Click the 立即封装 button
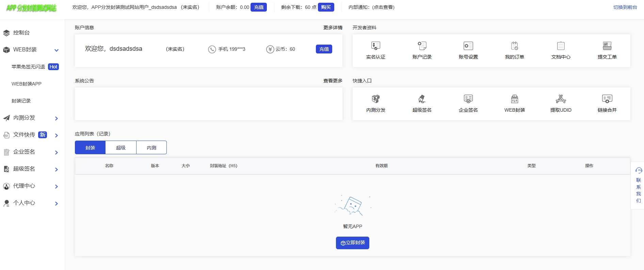Viewport: 644px width, 270px height. pyautogui.click(x=352, y=243)
